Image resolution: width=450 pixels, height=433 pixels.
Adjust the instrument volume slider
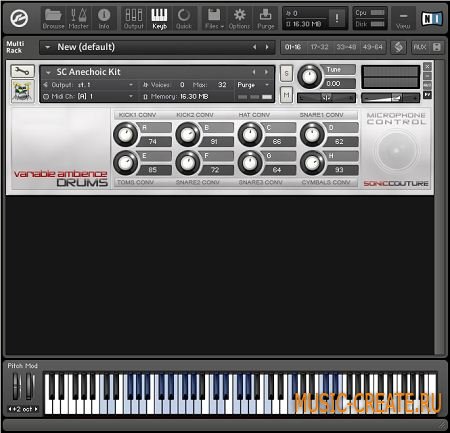pyautogui.click(x=390, y=98)
